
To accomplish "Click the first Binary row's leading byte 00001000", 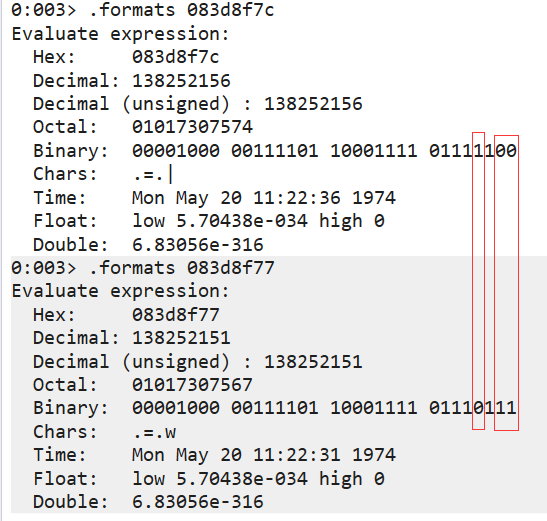I will pos(175,150).
